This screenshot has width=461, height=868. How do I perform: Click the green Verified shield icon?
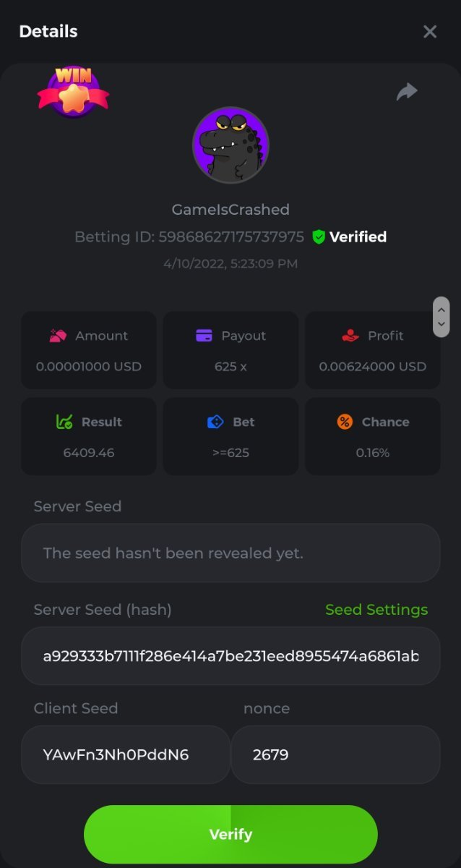(319, 237)
